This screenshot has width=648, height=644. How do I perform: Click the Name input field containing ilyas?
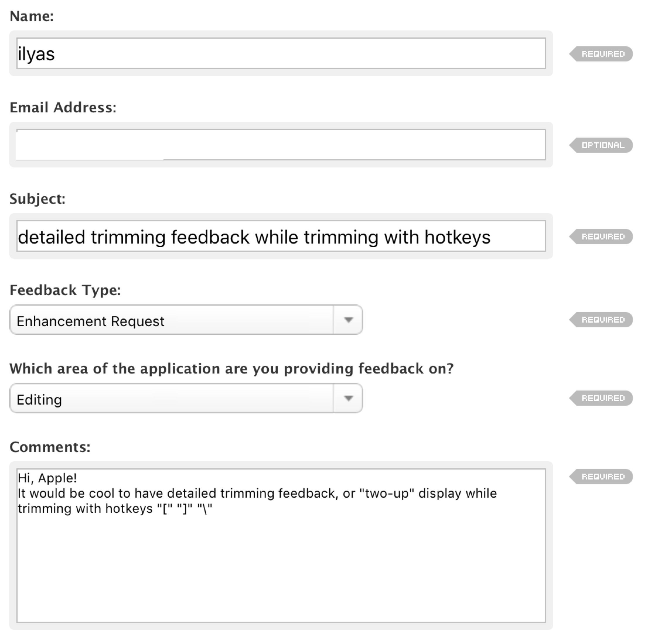[x=281, y=53]
